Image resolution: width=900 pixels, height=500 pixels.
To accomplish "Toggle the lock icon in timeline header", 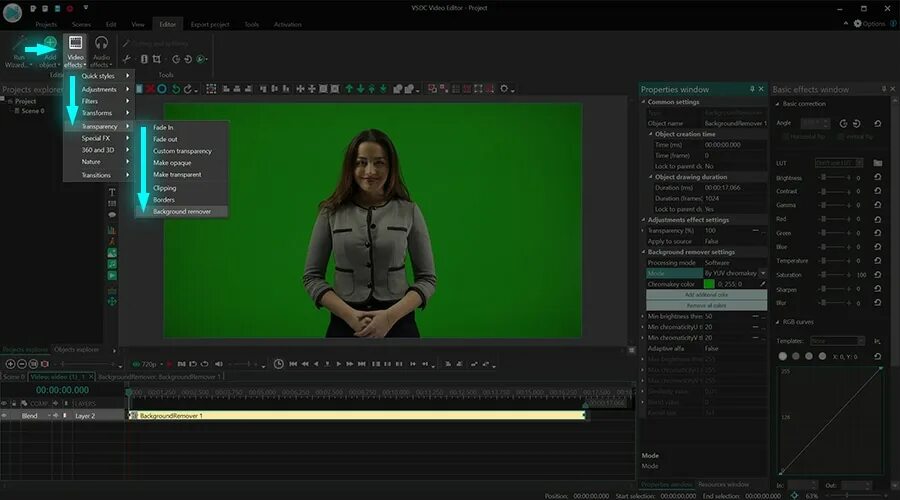I will tap(14, 404).
